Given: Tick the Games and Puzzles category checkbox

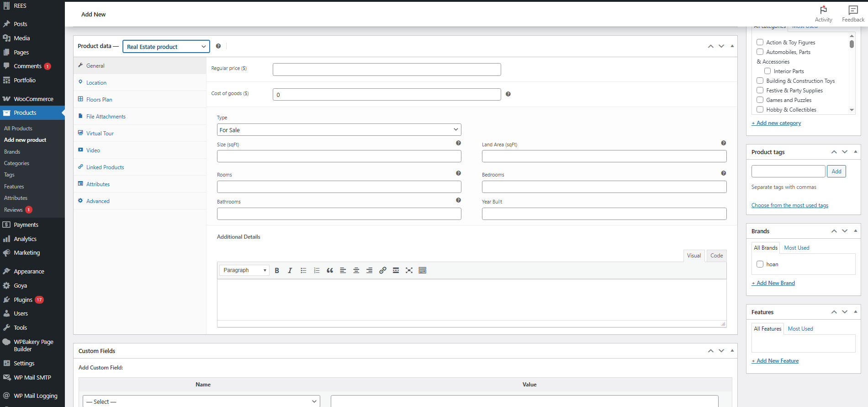Looking at the screenshot, I should [760, 100].
